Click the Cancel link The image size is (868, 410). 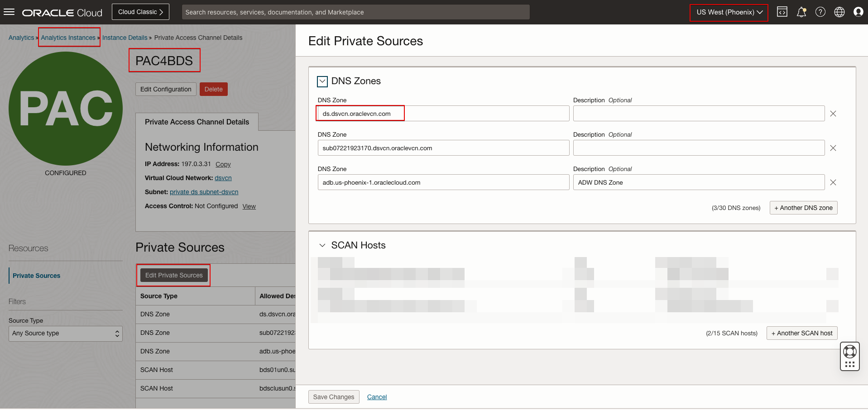coord(377,397)
